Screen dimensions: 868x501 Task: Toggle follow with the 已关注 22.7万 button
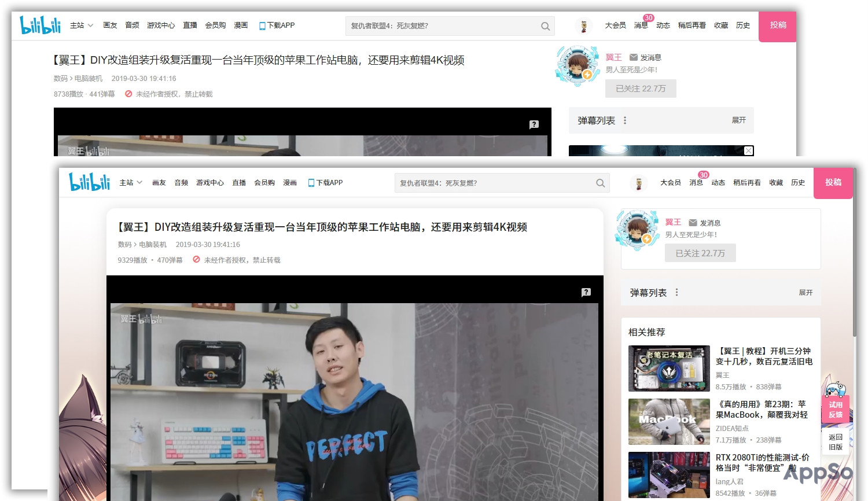coord(700,253)
